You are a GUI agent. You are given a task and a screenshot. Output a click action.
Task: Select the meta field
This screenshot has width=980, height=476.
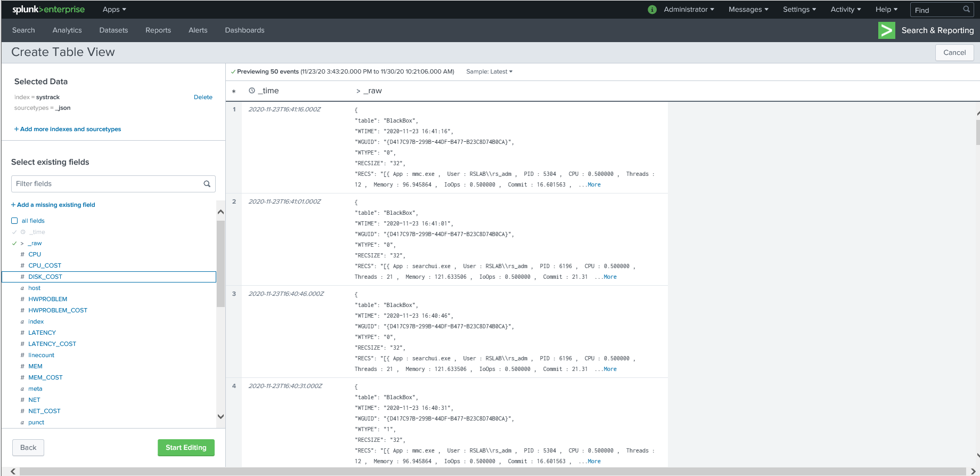pyautogui.click(x=35, y=389)
